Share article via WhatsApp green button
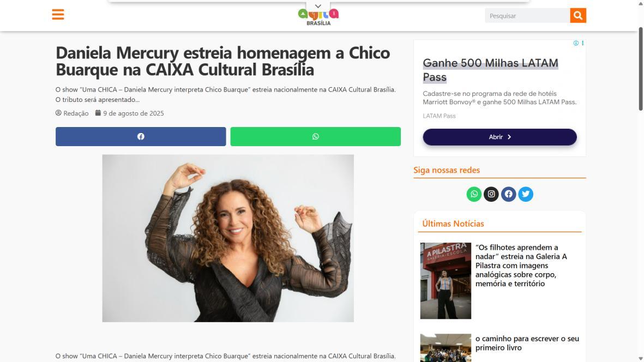The height and width of the screenshot is (362, 644). [315, 137]
